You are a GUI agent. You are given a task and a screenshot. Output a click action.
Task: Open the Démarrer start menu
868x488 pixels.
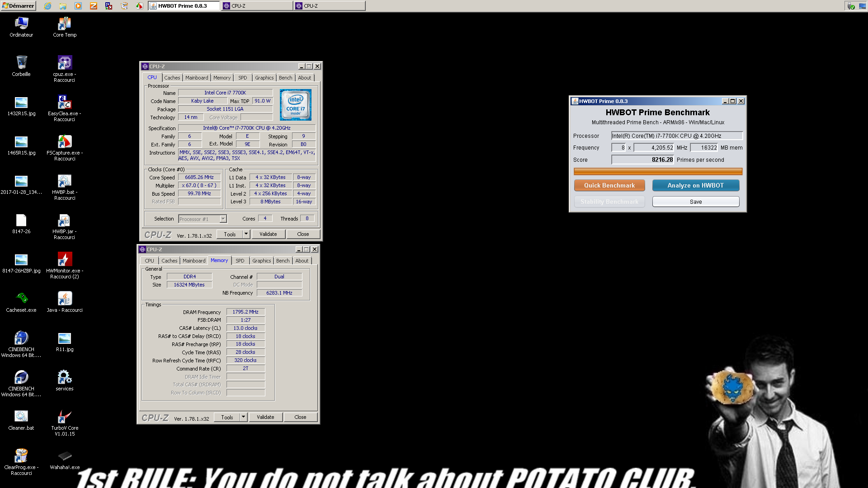click(18, 6)
